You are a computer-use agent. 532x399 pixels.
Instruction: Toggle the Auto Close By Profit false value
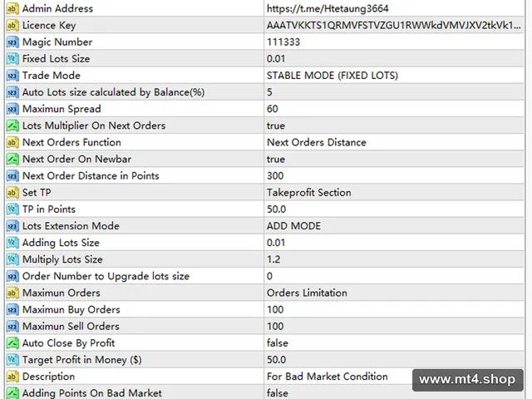click(x=394, y=343)
